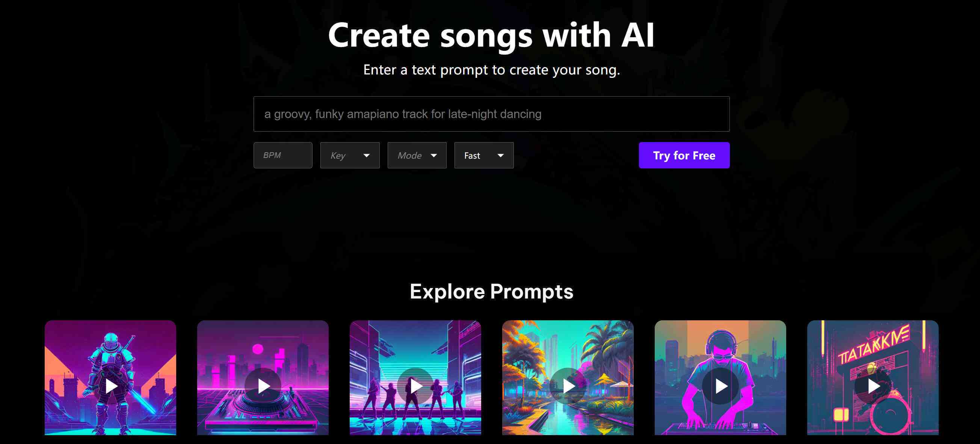Click the play button on TATAKKIVE sign thumbnail
This screenshot has width=980, height=444.
point(874,385)
